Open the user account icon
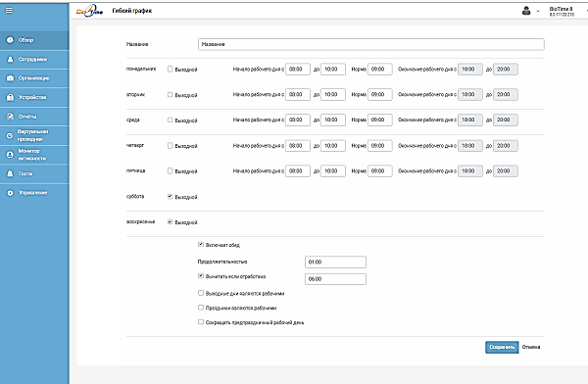Screen dimensions: 588x384 click(526, 11)
